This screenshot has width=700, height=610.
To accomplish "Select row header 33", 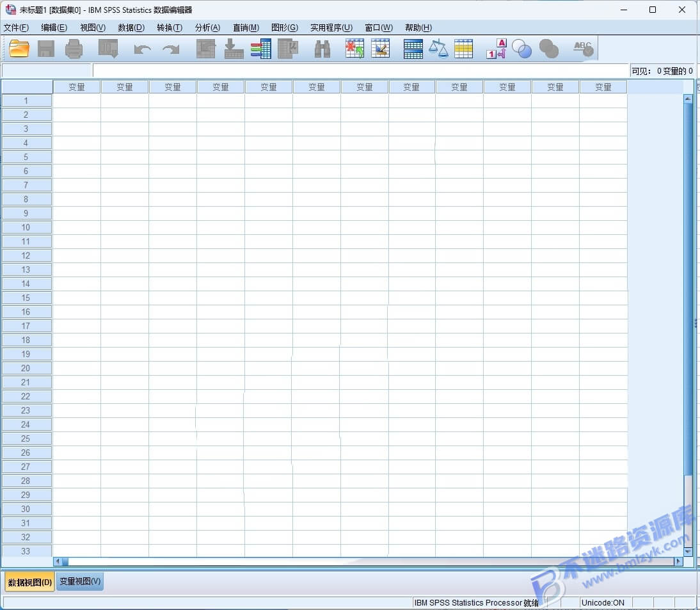I will coord(27,551).
